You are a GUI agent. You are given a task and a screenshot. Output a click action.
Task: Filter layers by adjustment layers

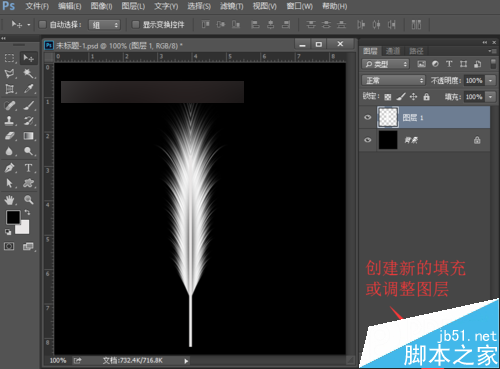coord(435,64)
